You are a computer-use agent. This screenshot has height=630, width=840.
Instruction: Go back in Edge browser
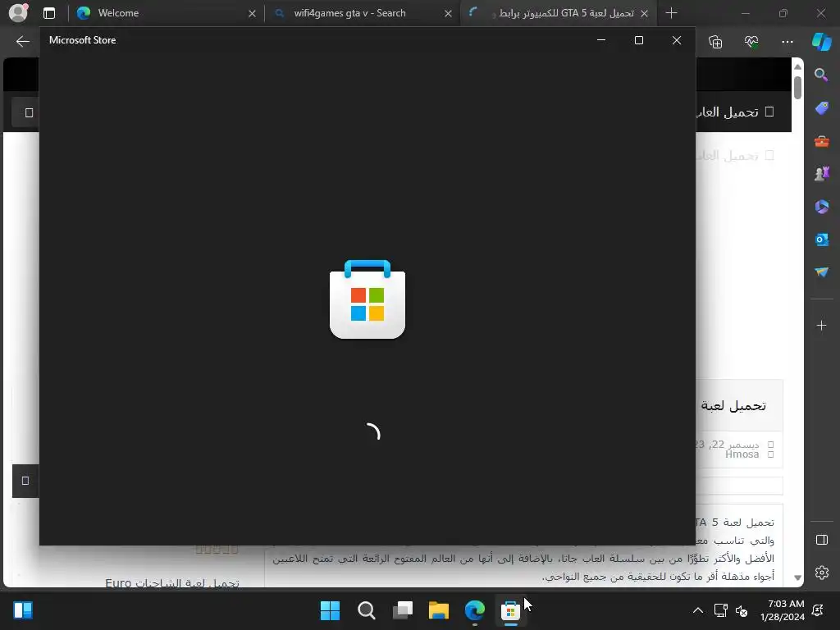click(22, 41)
